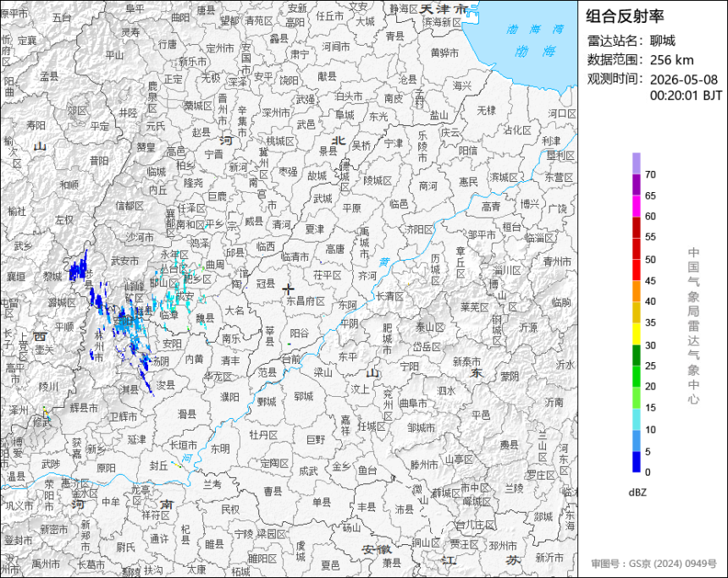Click the 新泰市 label
Viewport: 728px width, 578px height.
pyautogui.click(x=466, y=361)
